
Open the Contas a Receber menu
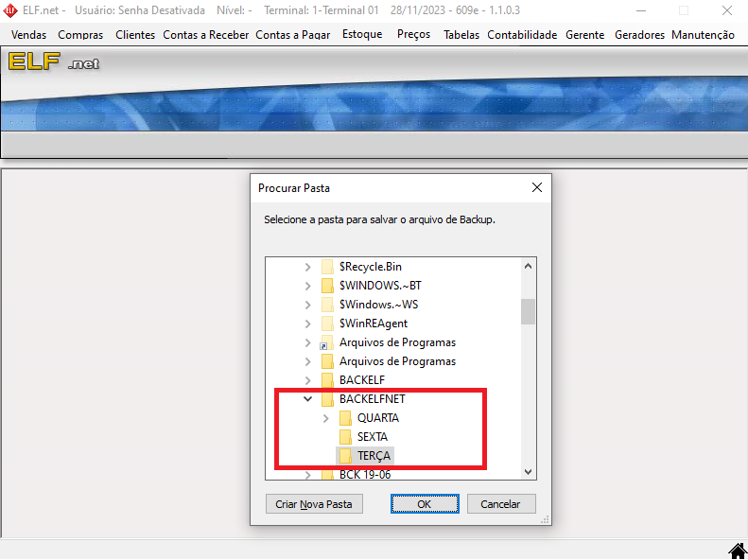coord(205,35)
